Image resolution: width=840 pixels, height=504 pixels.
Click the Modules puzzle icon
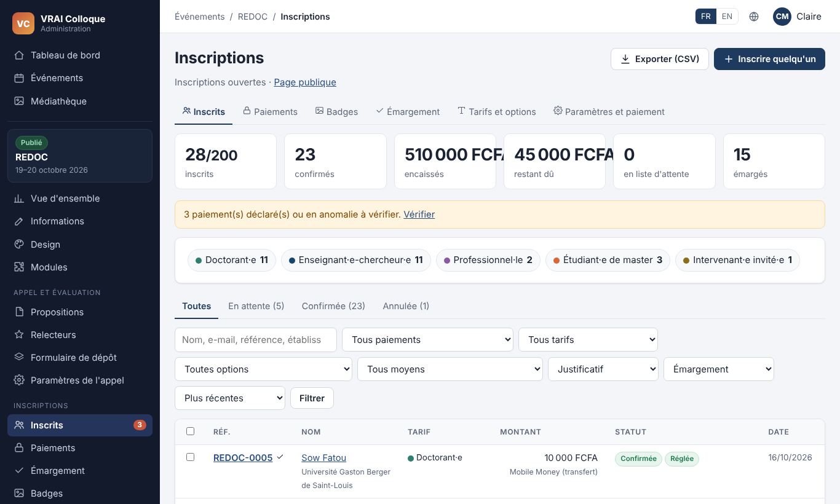click(x=19, y=267)
